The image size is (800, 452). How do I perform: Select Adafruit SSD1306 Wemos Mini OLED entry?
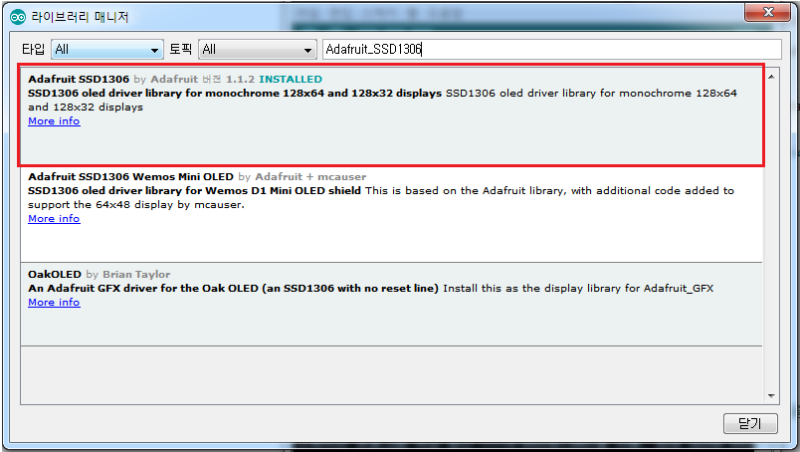(x=391, y=214)
